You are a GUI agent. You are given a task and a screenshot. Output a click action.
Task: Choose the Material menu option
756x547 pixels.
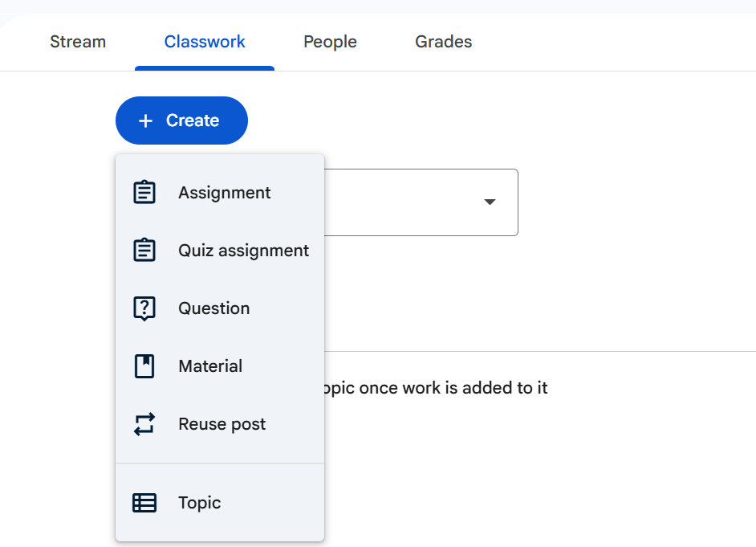[x=210, y=366]
